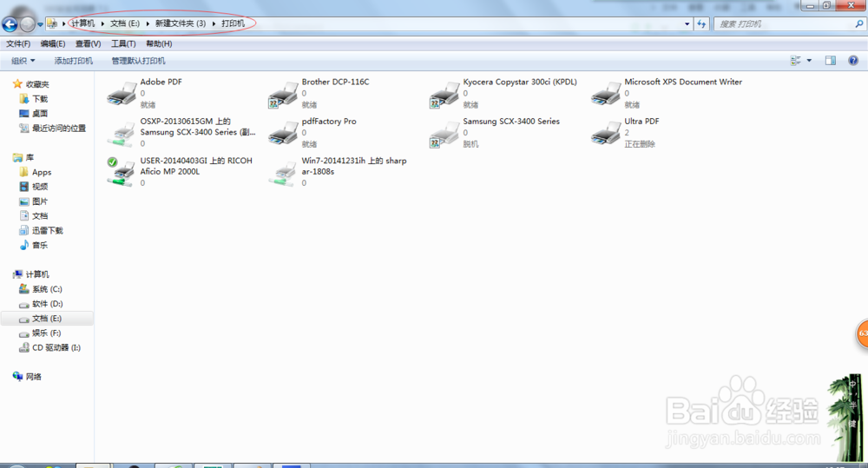Expand the arrow after 新建文件夹 (3) in breadcrumb

pos(214,23)
